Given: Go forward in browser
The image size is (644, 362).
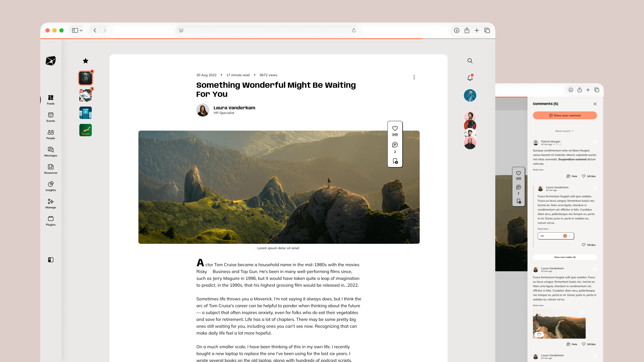Looking at the screenshot, I should point(105,31).
